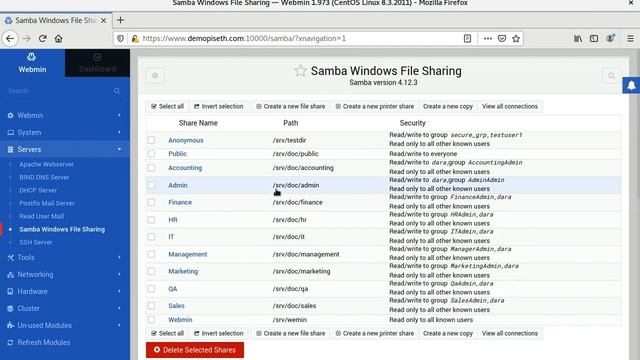Viewport: 640px width, 360px height.
Task: Click the Pocket save icon
Action: [502, 38]
